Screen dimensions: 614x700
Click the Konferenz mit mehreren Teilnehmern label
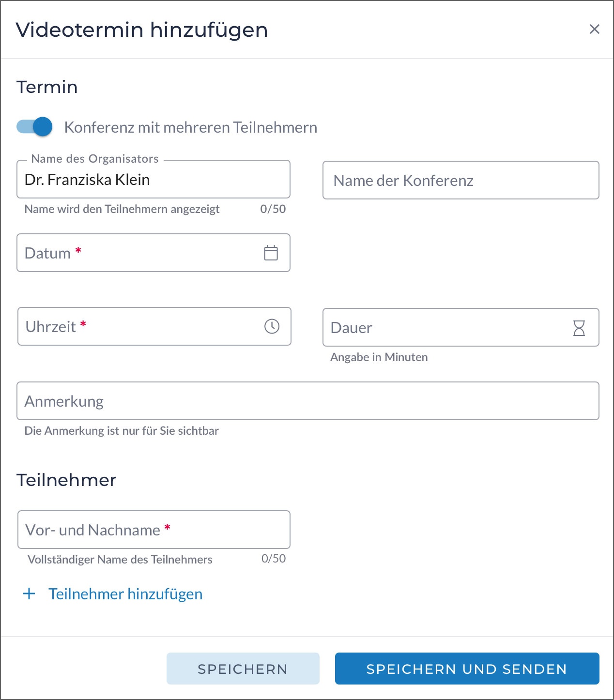pyautogui.click(x=191, y=127)
